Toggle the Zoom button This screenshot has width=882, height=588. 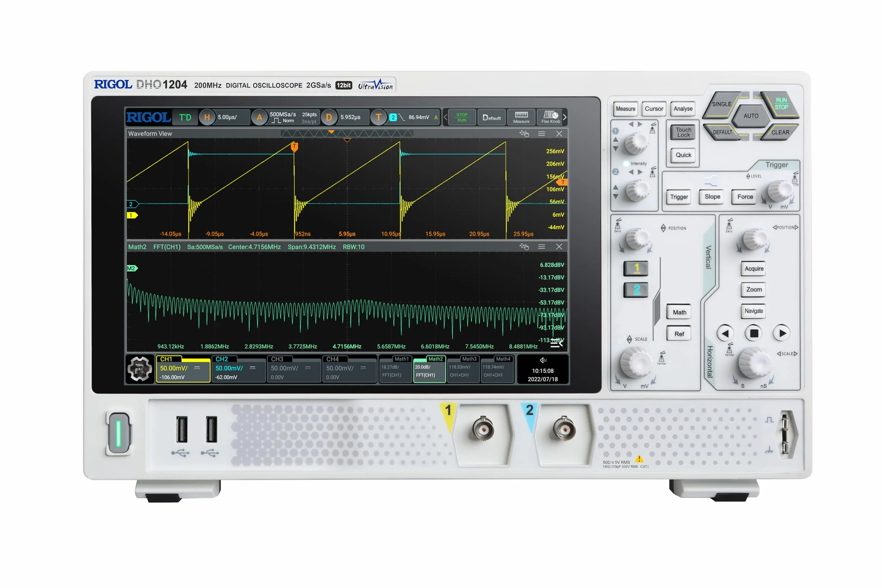[753, 290]
